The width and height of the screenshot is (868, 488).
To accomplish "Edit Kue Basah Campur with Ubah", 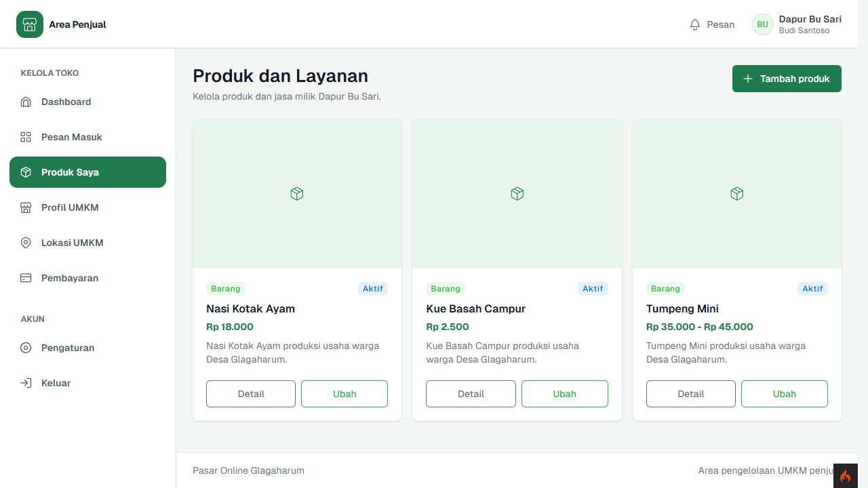I will pos(565,394).
